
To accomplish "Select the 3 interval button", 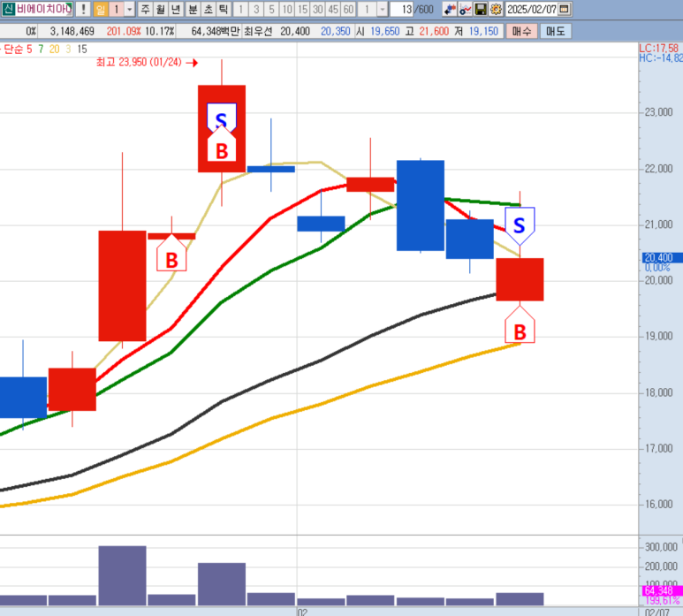I will [256, 9].
